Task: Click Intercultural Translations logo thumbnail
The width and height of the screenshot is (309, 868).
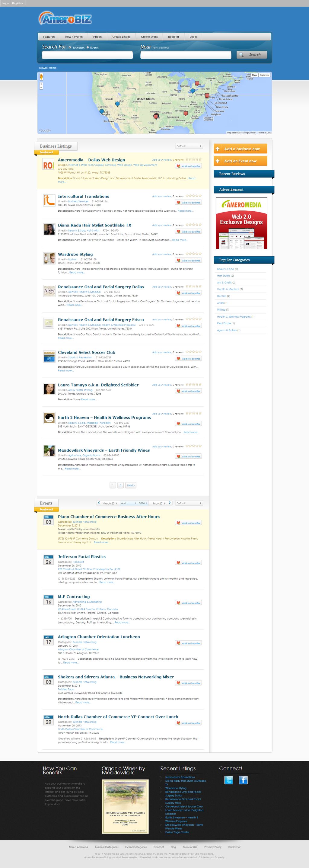Action: coord(49,200)
